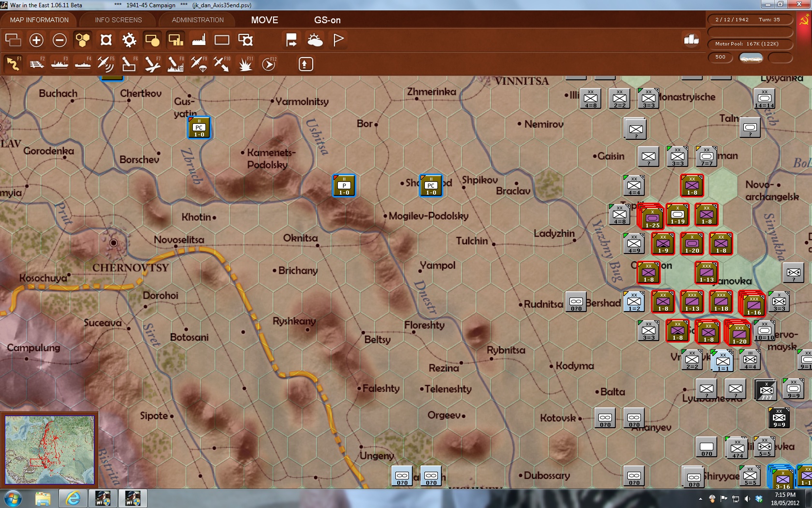Select the 14=14 unit near Lysyanka

coord(764,99)
